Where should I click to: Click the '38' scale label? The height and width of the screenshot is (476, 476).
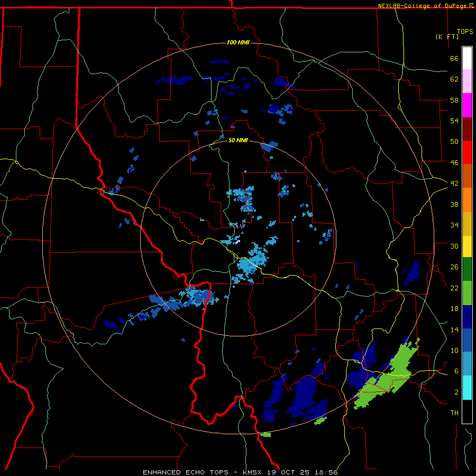(x=454, y=204)
